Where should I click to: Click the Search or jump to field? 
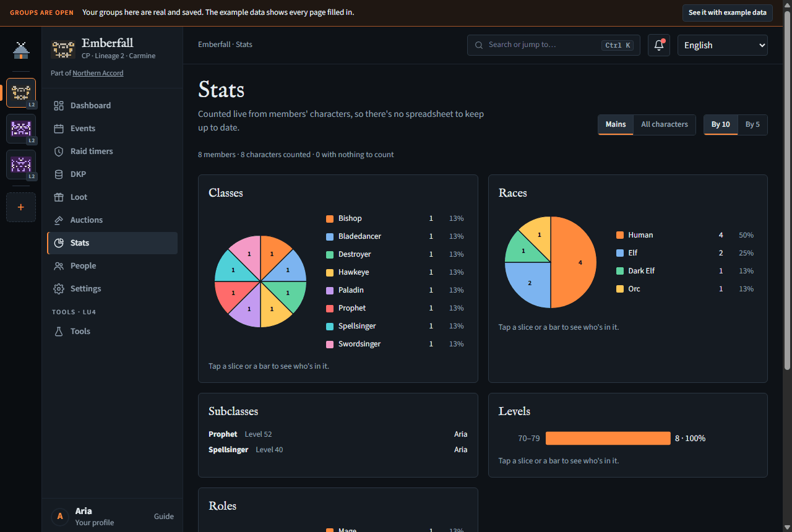click(554, 45)
